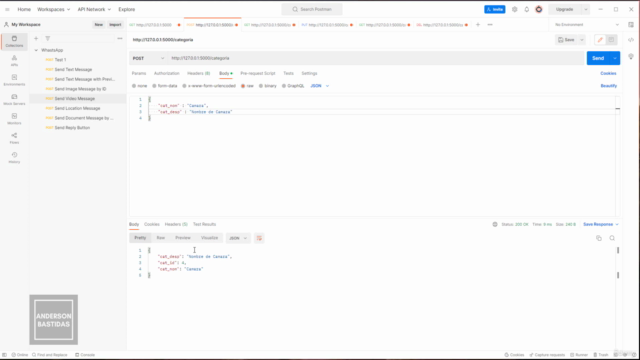Image resolution: width=640 pixels, height=360 pixels.
Task: Add a new request tab with plus
Action: click(478, 24)
